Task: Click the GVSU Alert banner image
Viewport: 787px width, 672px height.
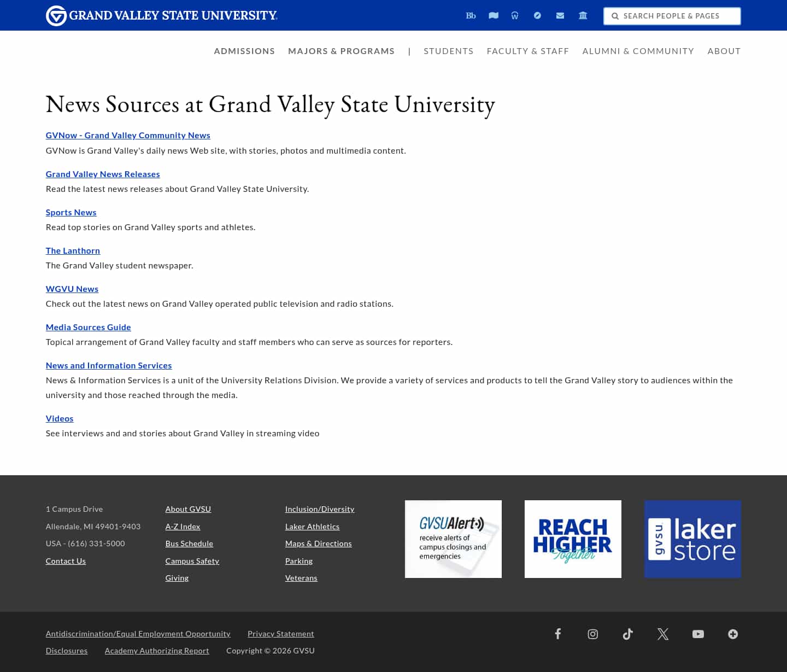Action: 453,539
